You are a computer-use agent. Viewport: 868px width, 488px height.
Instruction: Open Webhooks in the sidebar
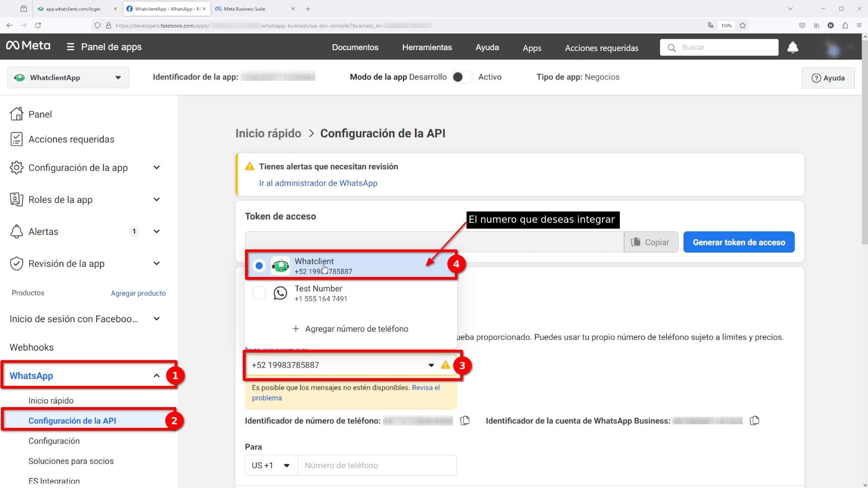32,347
